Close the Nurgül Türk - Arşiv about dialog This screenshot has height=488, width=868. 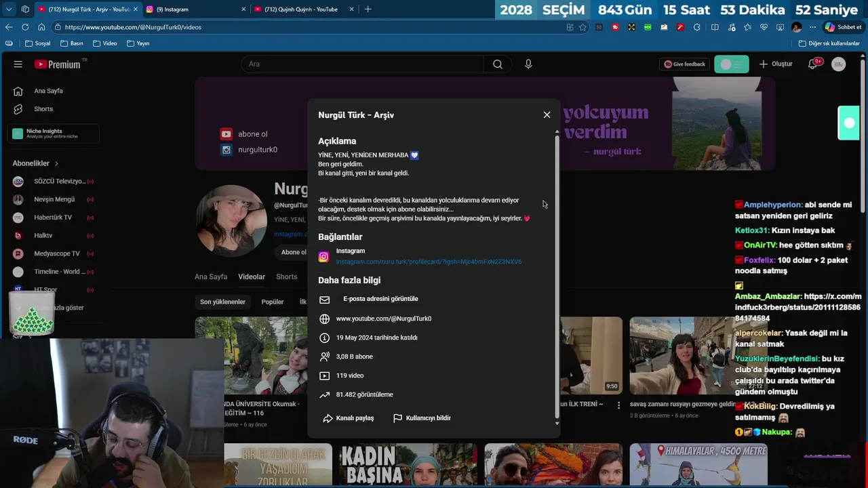point(547,115)
